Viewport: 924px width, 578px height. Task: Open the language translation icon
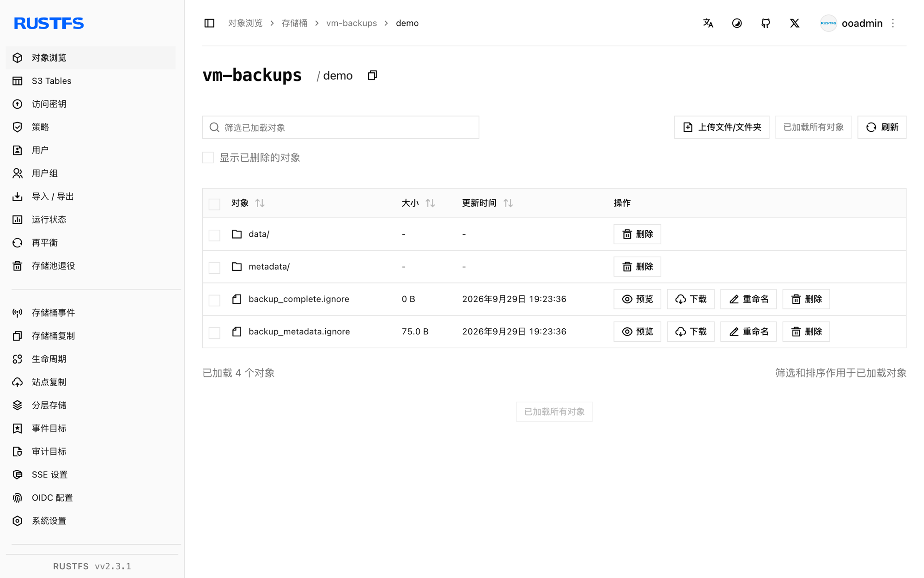pyautogui.click(x=708, y=23)
